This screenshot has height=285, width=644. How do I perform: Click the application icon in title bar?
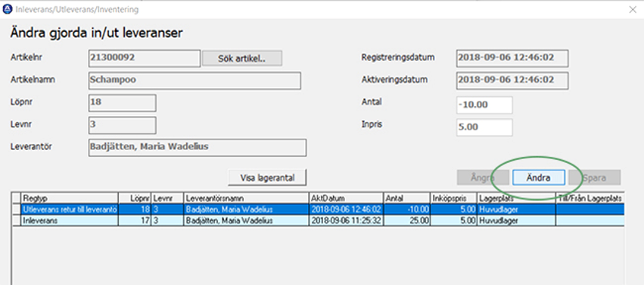(x=8, y=9)
